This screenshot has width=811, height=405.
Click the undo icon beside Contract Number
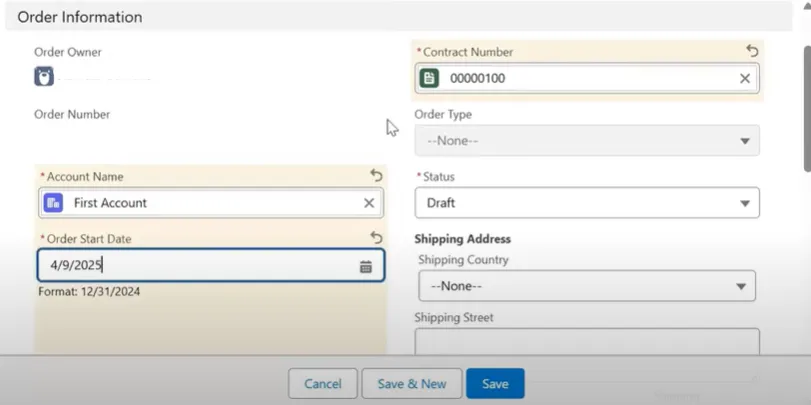(752, 51)
